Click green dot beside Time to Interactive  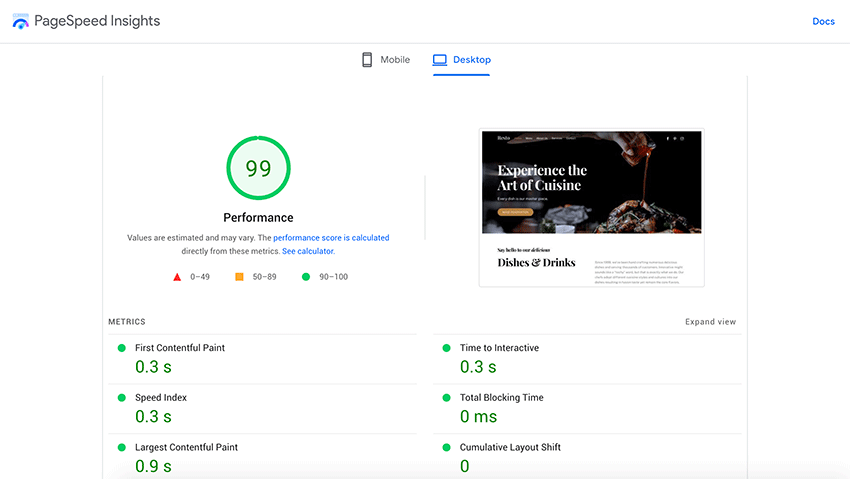click(x=446, y=348)
